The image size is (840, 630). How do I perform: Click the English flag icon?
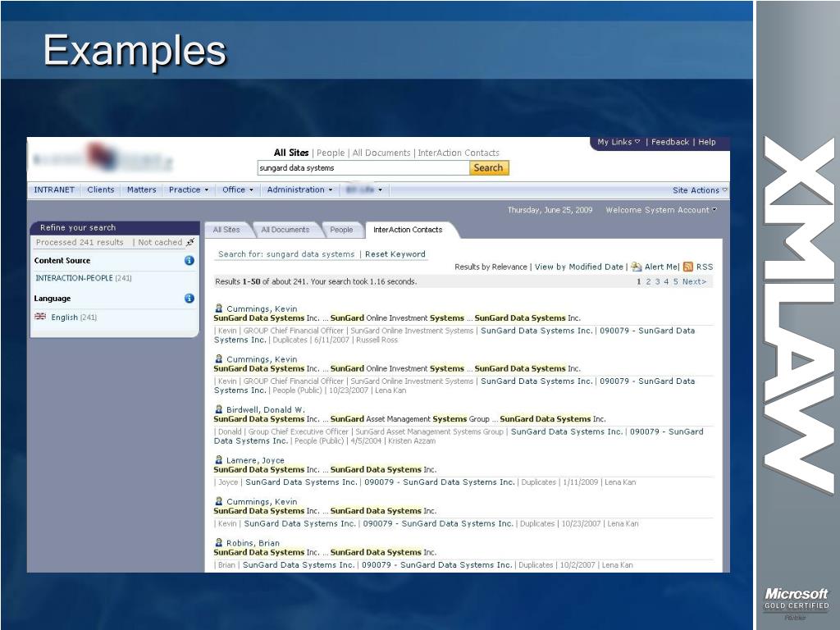(40, 317)
